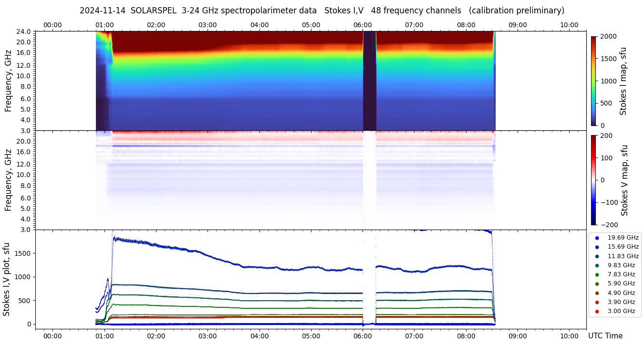Click the Stokes I,V plot y-axis label
This screenshot has height=346, width=644.
[x=7, y=279]
